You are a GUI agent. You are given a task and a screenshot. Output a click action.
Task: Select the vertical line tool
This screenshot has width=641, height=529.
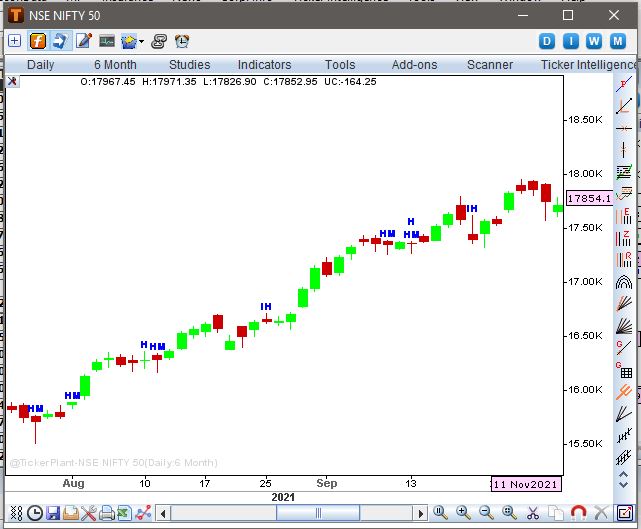tap(624, 150)
